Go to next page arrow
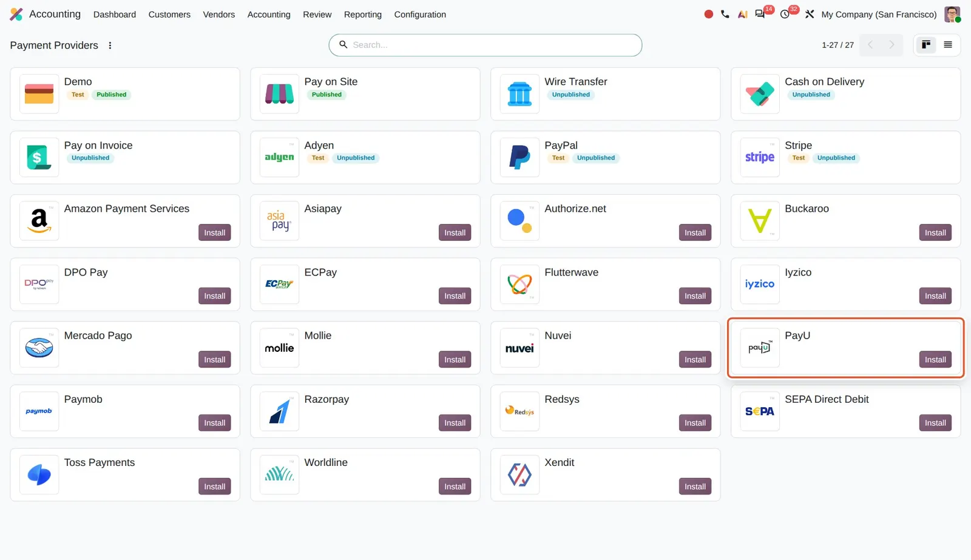This screenshot has height=560, width=971. 891,45
